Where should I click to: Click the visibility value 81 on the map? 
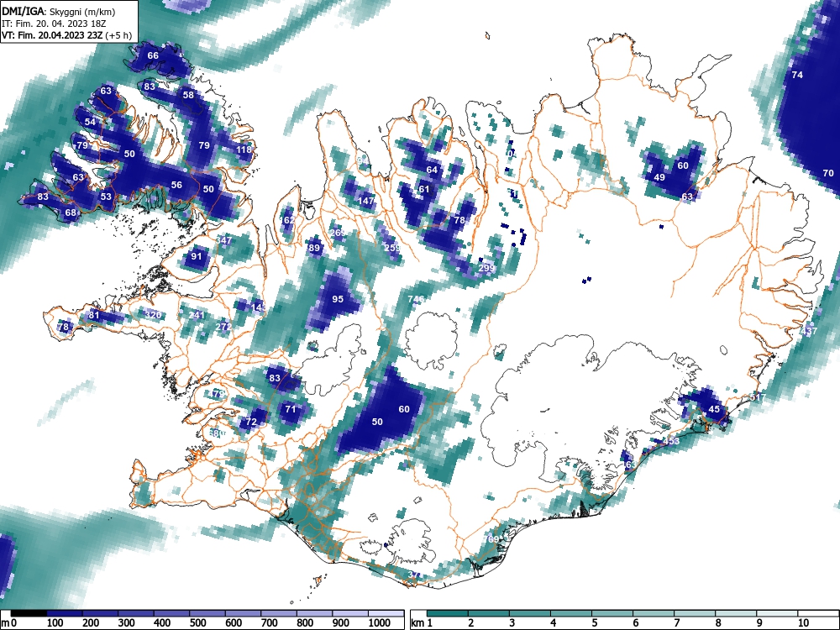tap(94, 315)
